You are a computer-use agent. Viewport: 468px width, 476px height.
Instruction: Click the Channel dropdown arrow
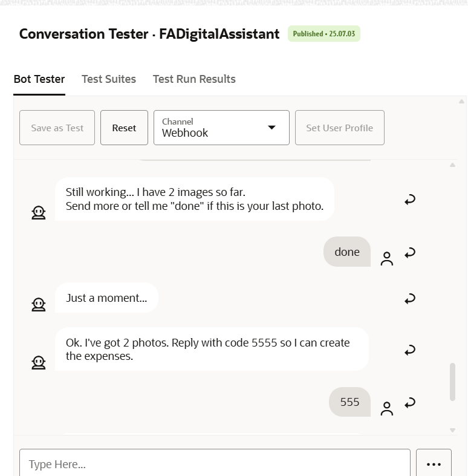coord(271,128)
